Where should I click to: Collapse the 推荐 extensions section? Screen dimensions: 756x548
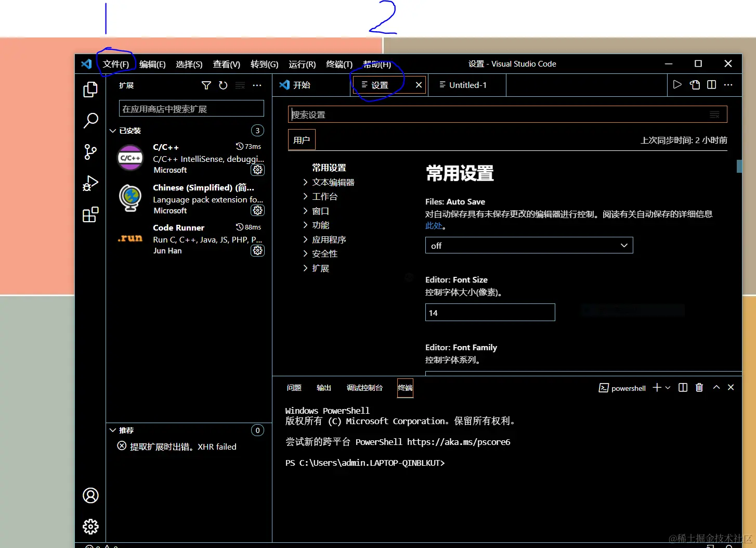(113, 430)
